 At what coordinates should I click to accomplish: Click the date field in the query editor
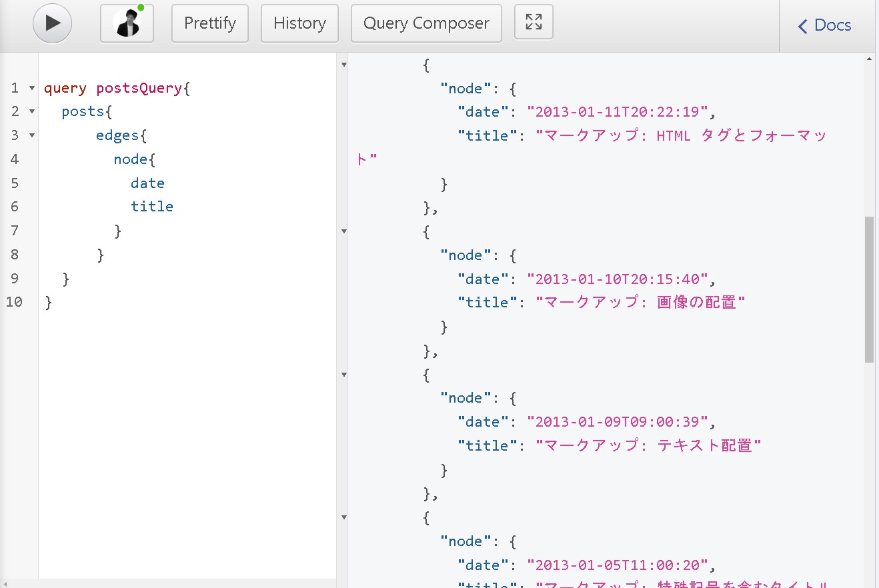tap(147, 183)
